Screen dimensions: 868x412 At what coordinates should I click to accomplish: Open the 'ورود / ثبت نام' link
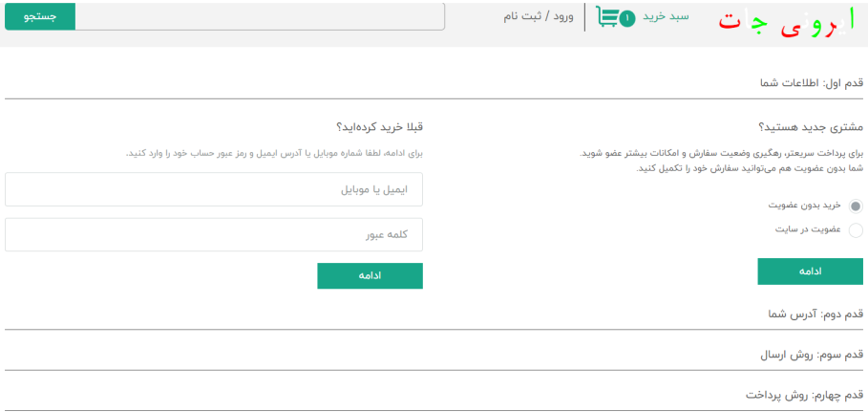pyautogui.click(x=540, y=16)
